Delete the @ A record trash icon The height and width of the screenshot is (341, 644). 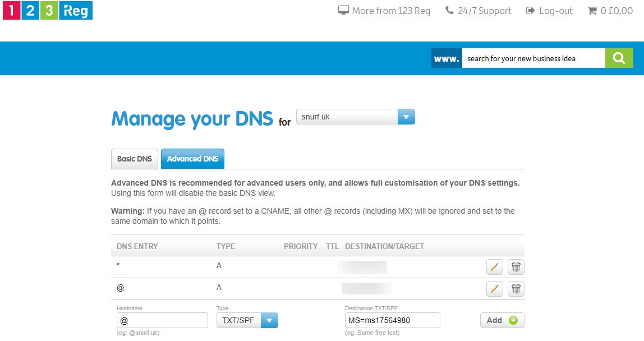click(516, 289)
